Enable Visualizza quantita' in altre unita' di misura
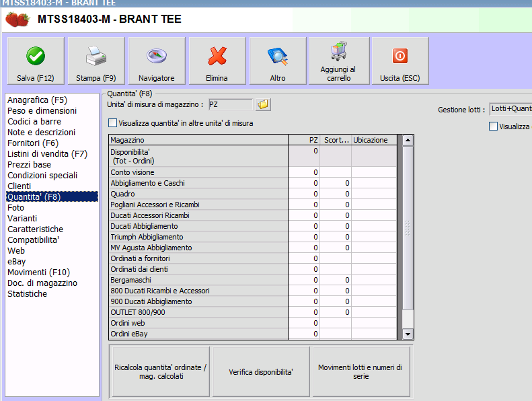The width and height of the screenshot is (532, 401). click(113, 123)
